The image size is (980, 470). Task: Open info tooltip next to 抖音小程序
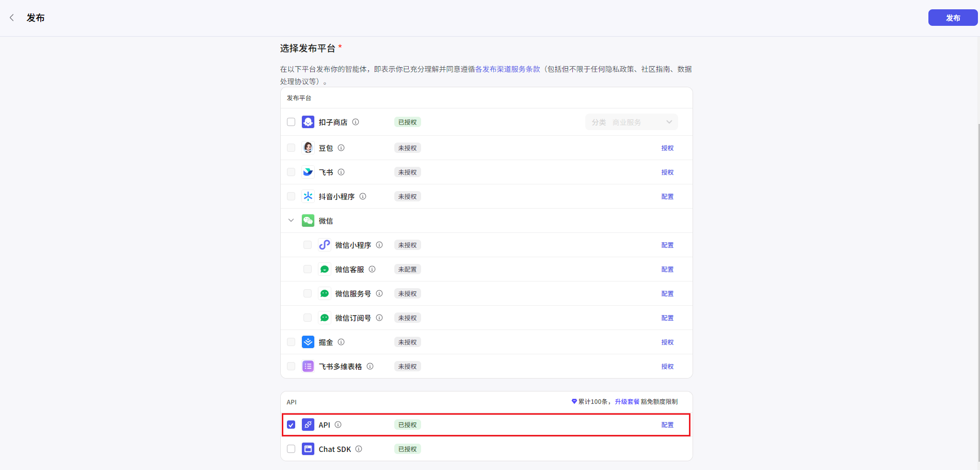click(363, 196)
